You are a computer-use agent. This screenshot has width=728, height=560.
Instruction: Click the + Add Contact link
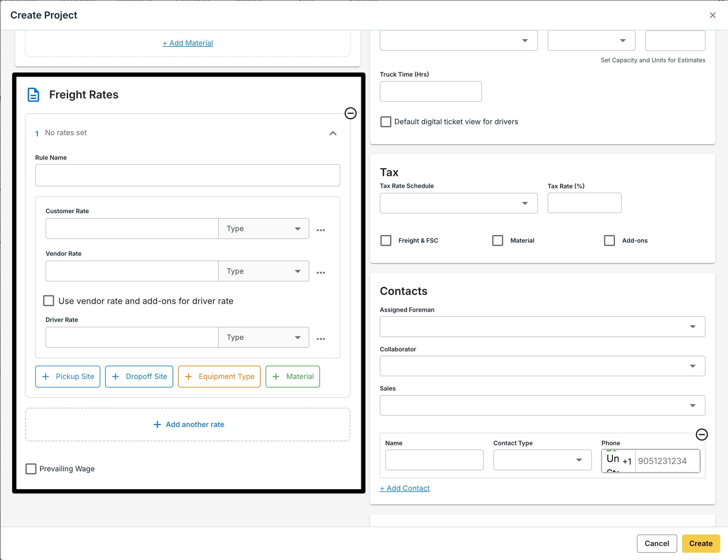pos(405,488)
